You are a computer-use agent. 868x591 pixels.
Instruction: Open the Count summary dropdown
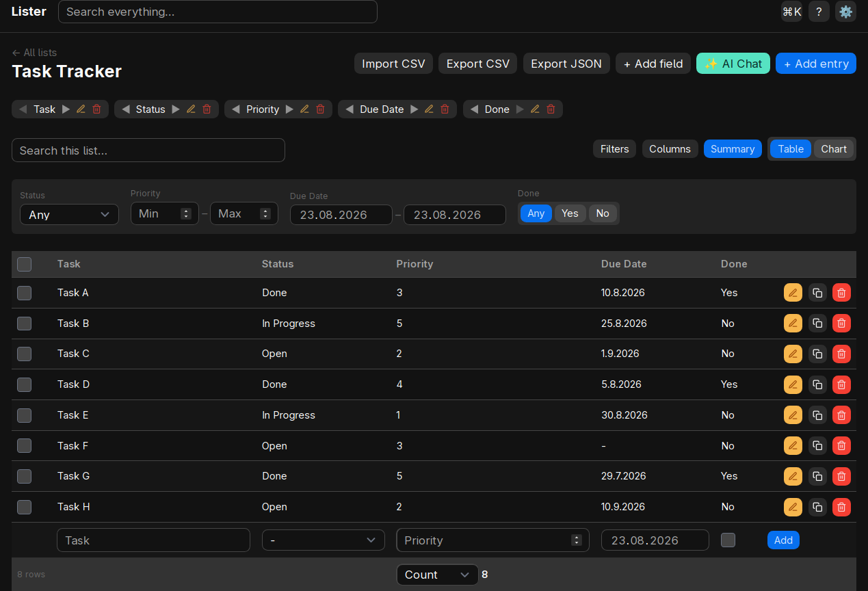pyautogui.click(x=437, y=575)
